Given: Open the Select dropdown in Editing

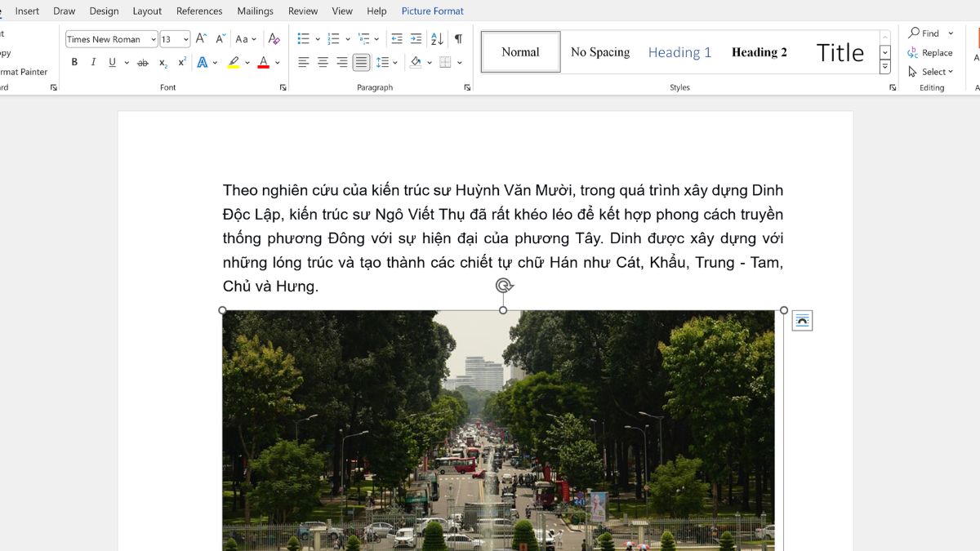Looking at the screenshot, I should click(x=930, y=72).
